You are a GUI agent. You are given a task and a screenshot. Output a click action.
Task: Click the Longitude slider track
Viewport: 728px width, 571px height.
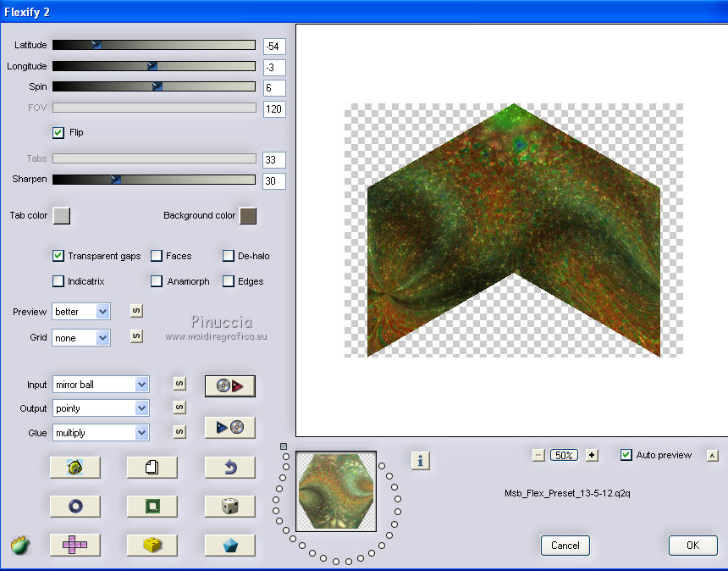[x=154, y=66]
